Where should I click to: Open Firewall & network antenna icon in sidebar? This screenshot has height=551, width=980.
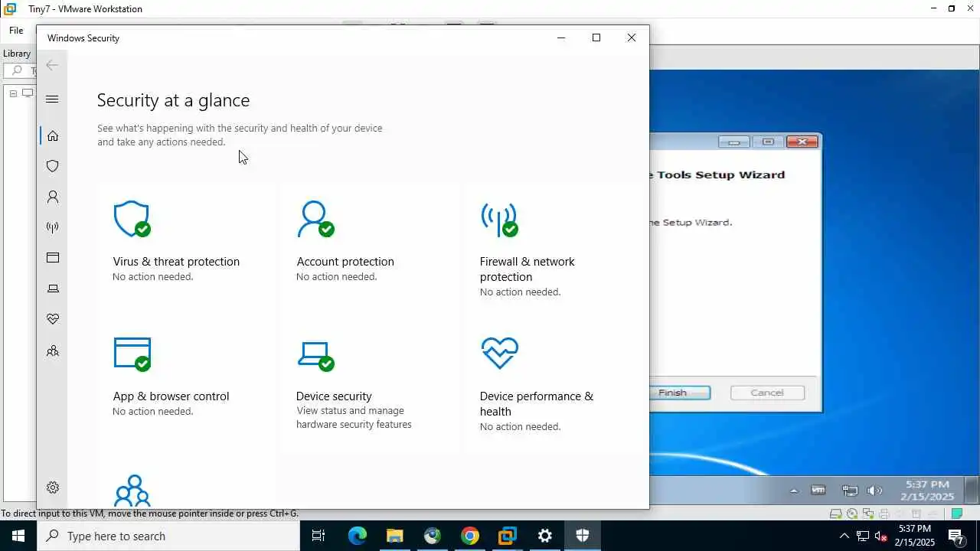click(x=53, y=227)
